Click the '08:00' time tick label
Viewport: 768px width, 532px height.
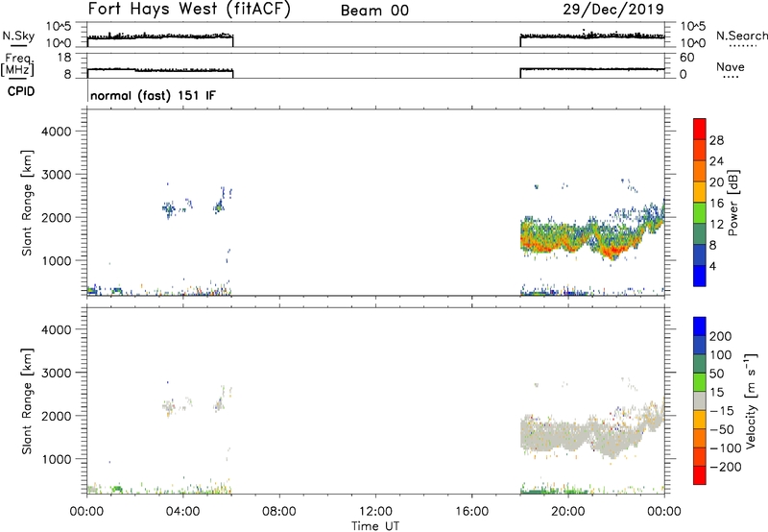(279, 512)
